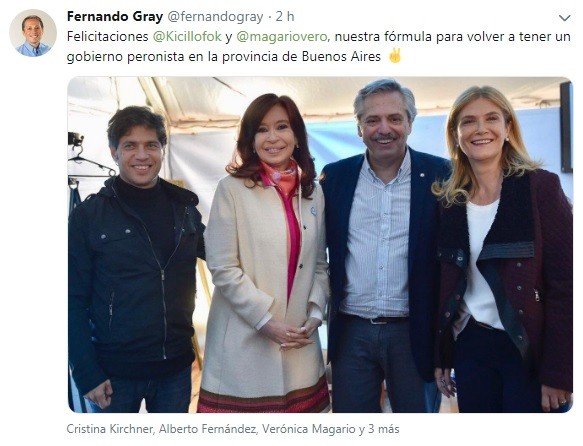This screenshot has width=583, height=446.
Task: Click 'Buenos Aires' in the tweet text
Action: click(341, 56)
